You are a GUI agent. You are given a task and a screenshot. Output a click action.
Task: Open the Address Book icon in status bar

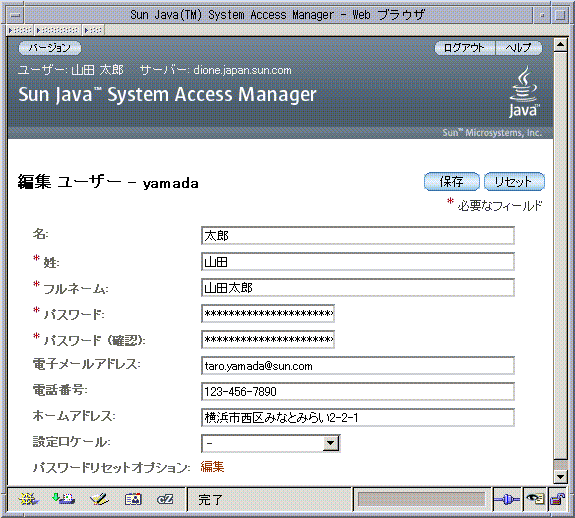coord(133,499)
